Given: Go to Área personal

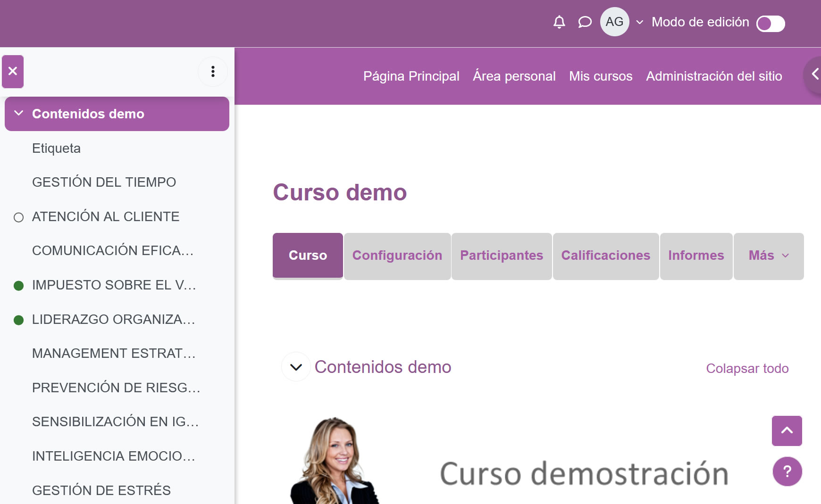Looking at the screenshot, I should tap(514, 76).
